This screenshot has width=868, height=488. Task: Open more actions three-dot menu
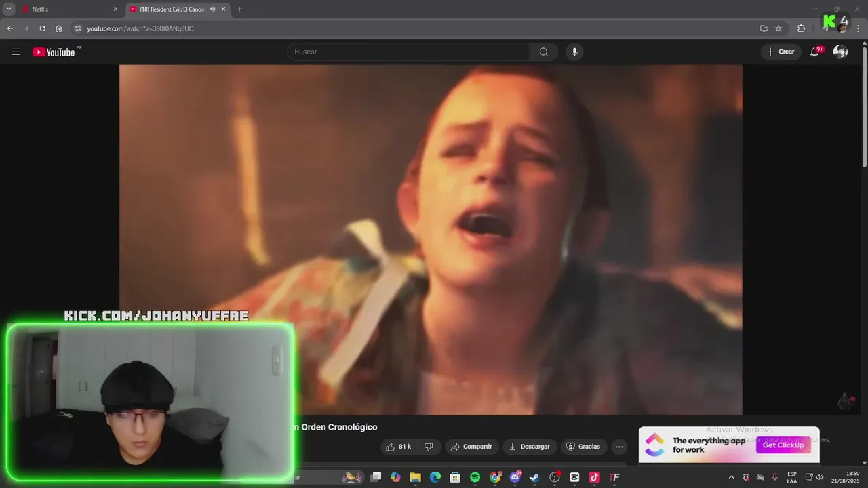(x=619, y=447)
